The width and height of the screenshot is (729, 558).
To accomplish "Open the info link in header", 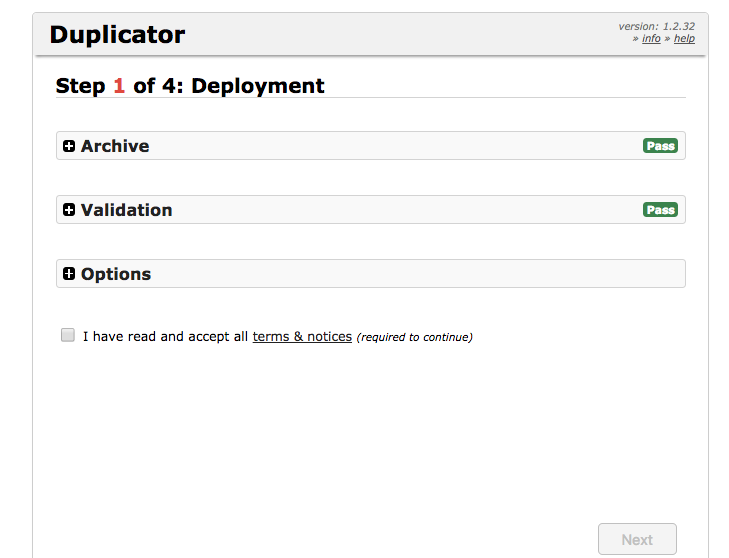I will tap(651, 39).
